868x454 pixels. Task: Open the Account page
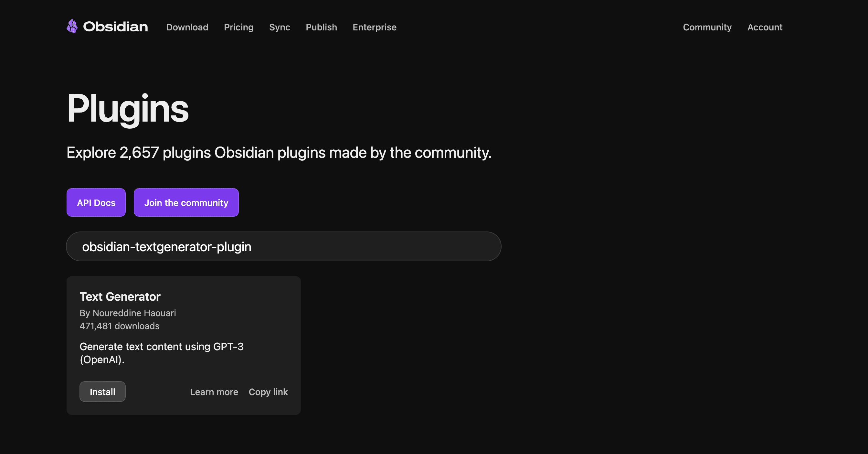(765, 27)
